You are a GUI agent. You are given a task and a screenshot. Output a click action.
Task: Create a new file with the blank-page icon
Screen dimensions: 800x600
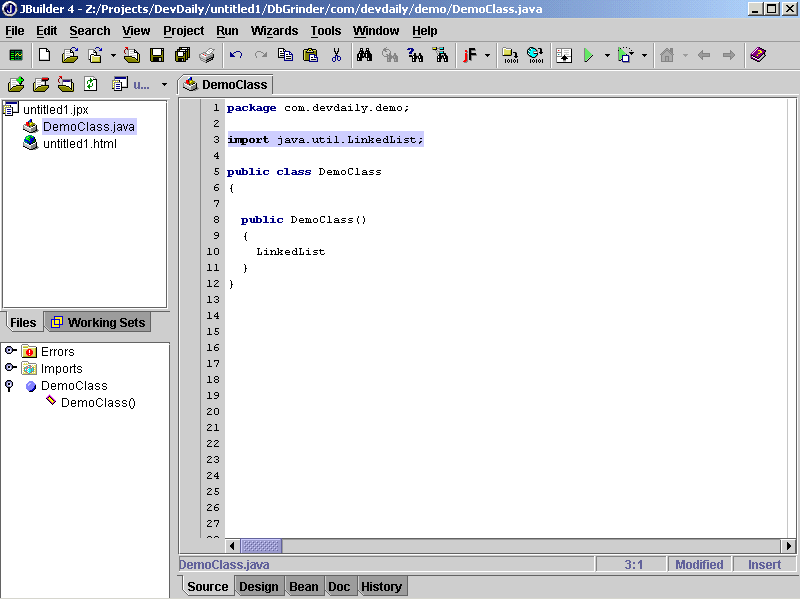44,55
